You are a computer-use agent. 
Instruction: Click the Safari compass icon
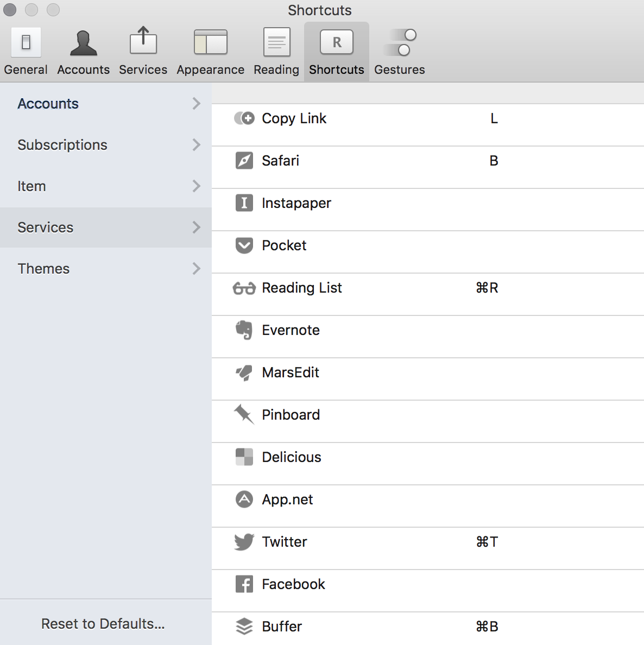pyautogui.click(x=244, y=160)
